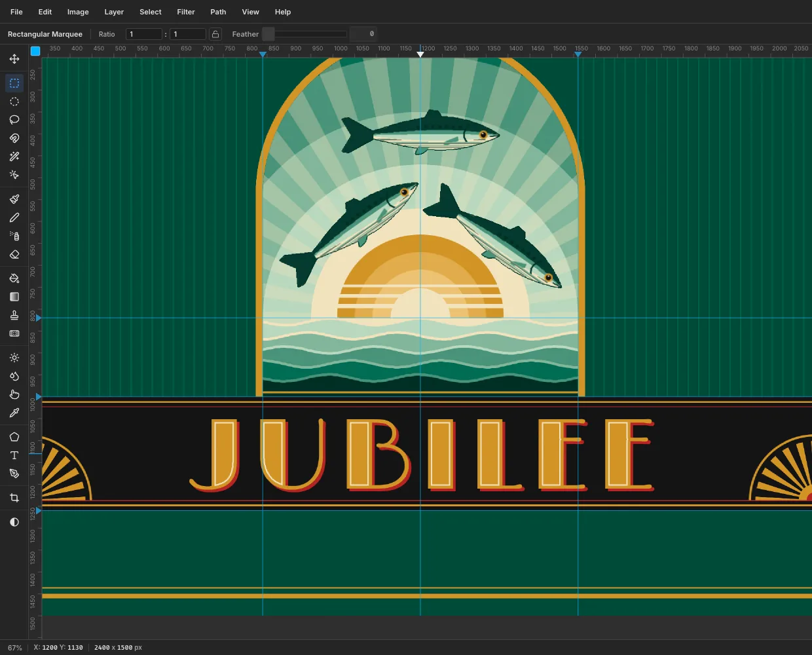This screenshot has width=812, height=655.
Task: Select the Eyedropper color picker tool
Action: point(14,413)
